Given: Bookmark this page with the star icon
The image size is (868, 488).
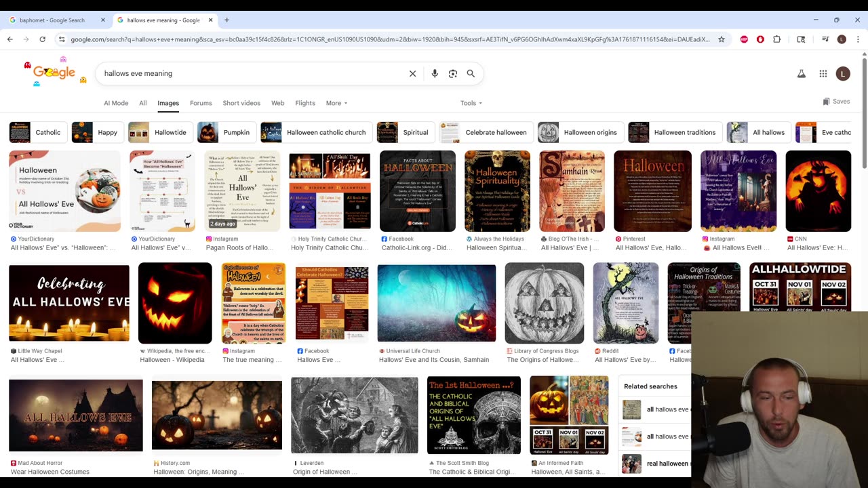Looking at the screenshot, I should tap(722, 39).
